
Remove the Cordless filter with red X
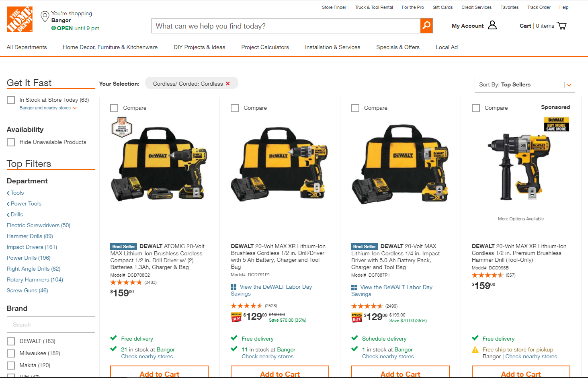(228, 84)
